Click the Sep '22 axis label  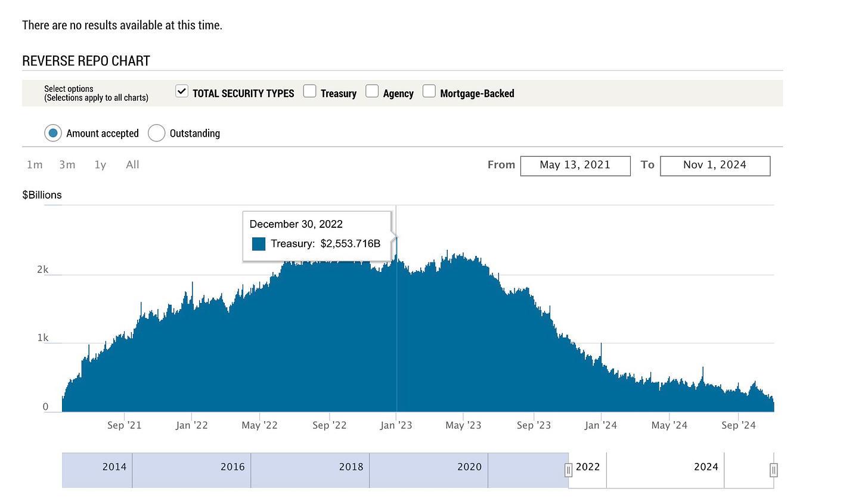point(329,425)
